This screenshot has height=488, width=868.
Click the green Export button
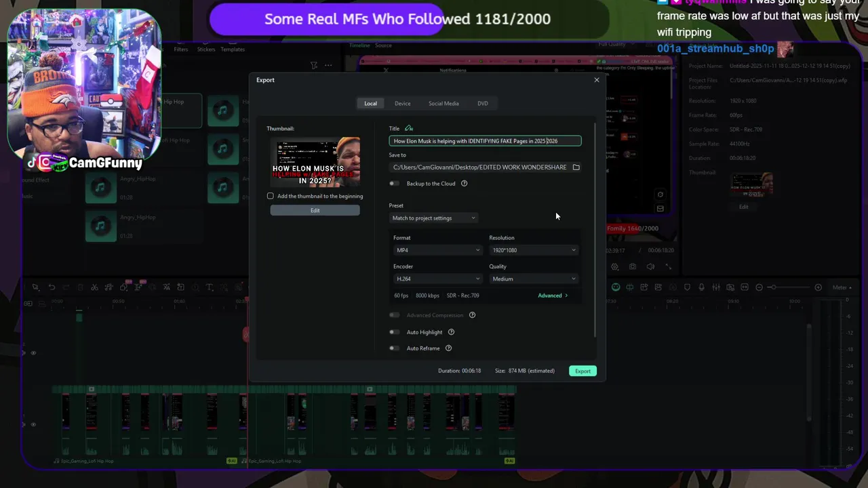pos(583,371)
